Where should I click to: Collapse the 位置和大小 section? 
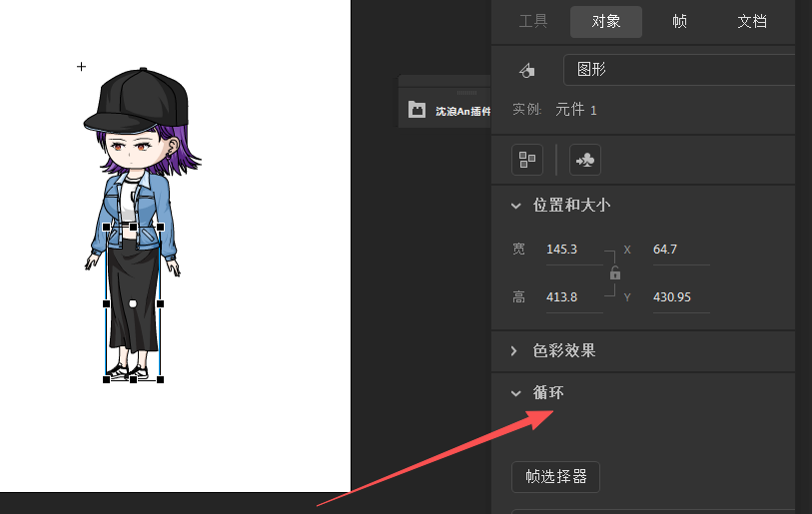coord(516,206)
